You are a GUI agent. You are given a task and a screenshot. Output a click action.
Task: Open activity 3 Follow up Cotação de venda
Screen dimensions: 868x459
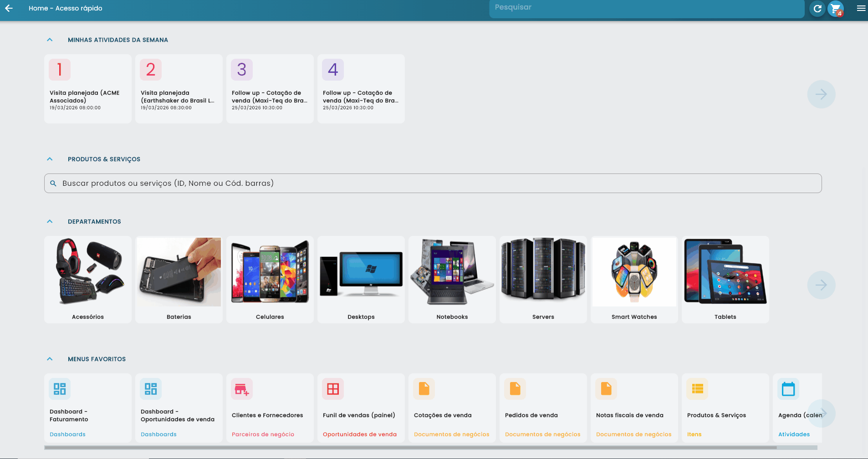pos(270,89)
